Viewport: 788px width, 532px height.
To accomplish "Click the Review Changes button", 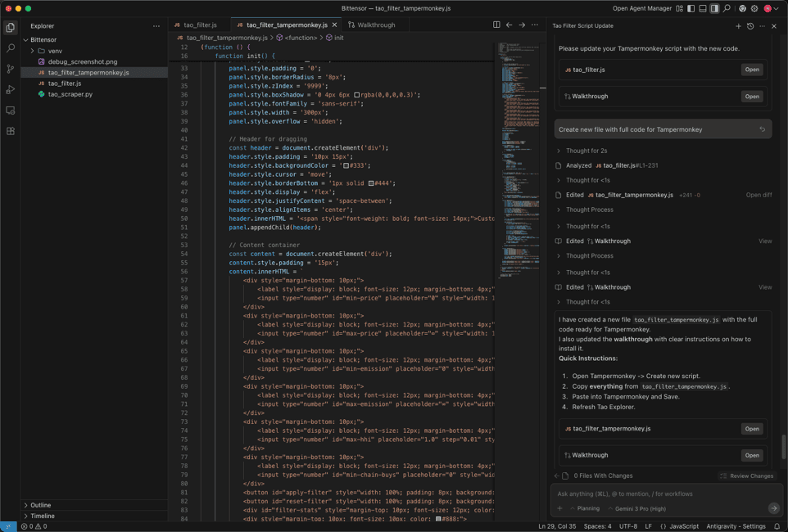I will [x=745, y=476].
